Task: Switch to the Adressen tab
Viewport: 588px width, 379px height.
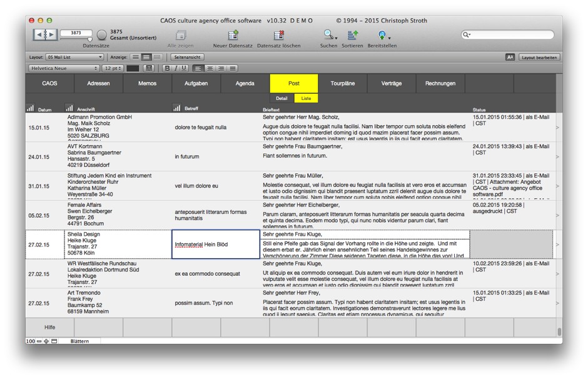Action: coord(99,83)
